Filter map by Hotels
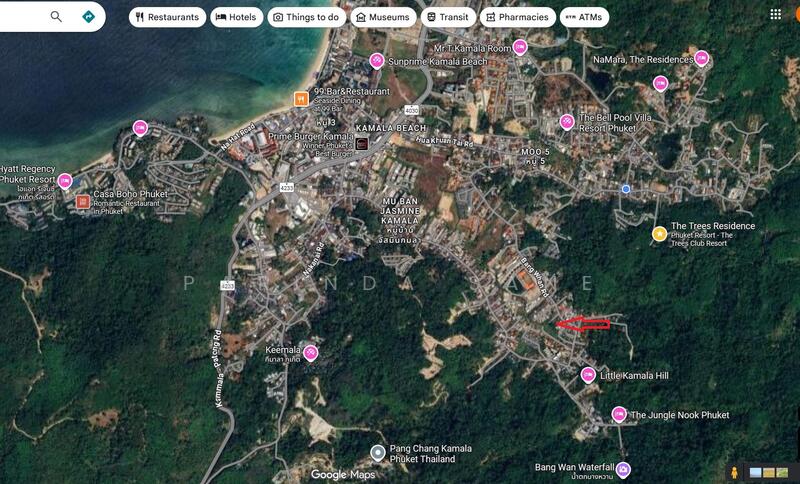Screen dimensions: 800x484 click(x=235, y=17)
